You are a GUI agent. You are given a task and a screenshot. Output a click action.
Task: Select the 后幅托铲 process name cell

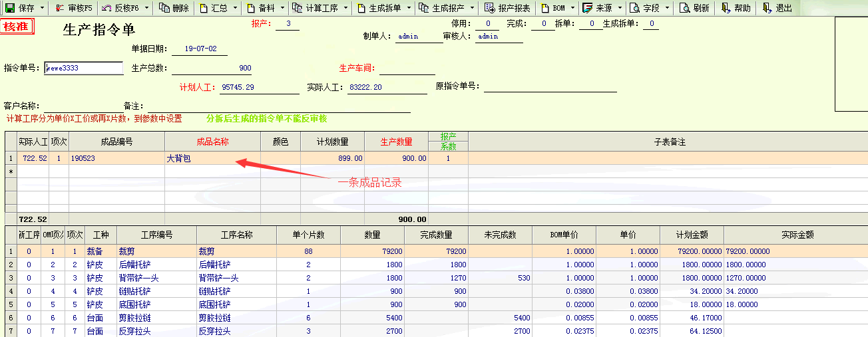pos(237,265)
